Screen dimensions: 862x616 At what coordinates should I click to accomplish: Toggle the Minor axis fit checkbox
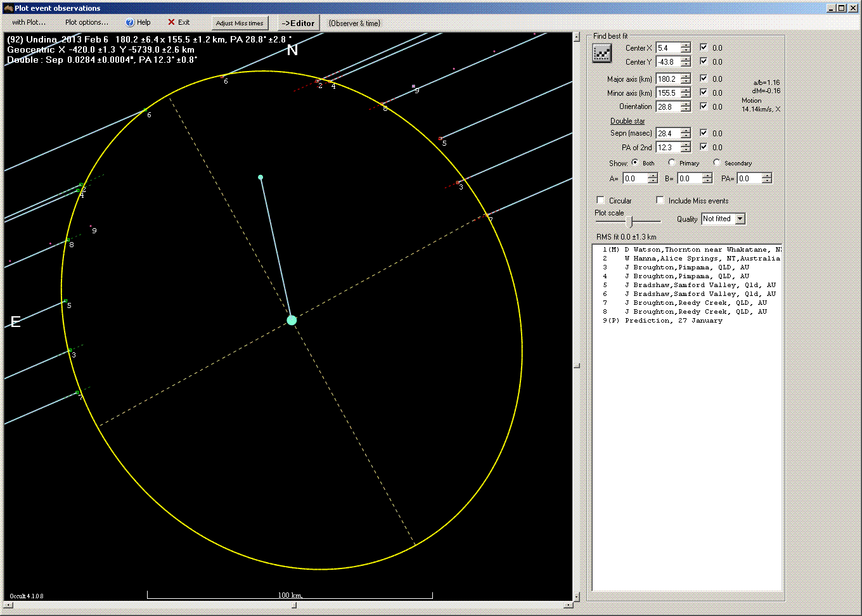point(704,92)
